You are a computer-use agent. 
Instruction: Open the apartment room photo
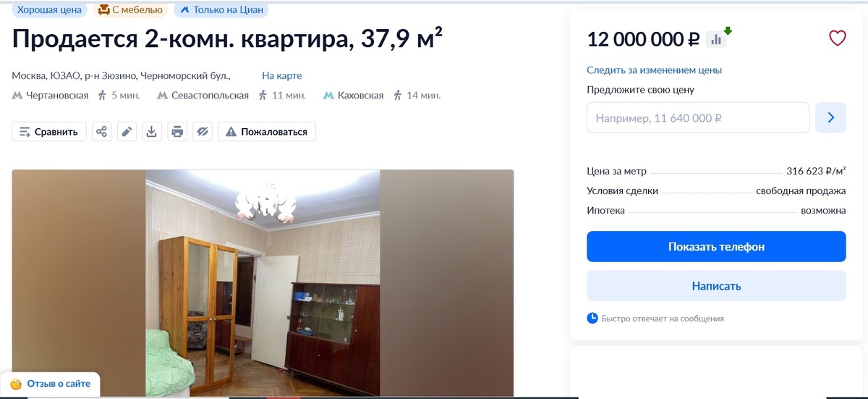click(263, 283)
